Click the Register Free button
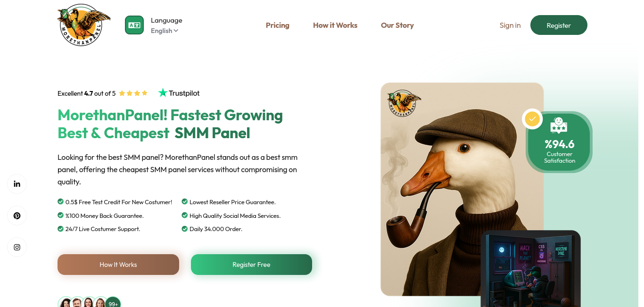The image size is (644, 307). (251, 265)
